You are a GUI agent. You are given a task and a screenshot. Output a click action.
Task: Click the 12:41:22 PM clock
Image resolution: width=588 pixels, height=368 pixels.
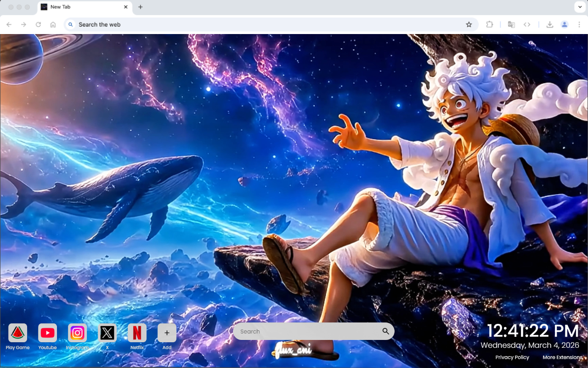click(x=533, y=331)
